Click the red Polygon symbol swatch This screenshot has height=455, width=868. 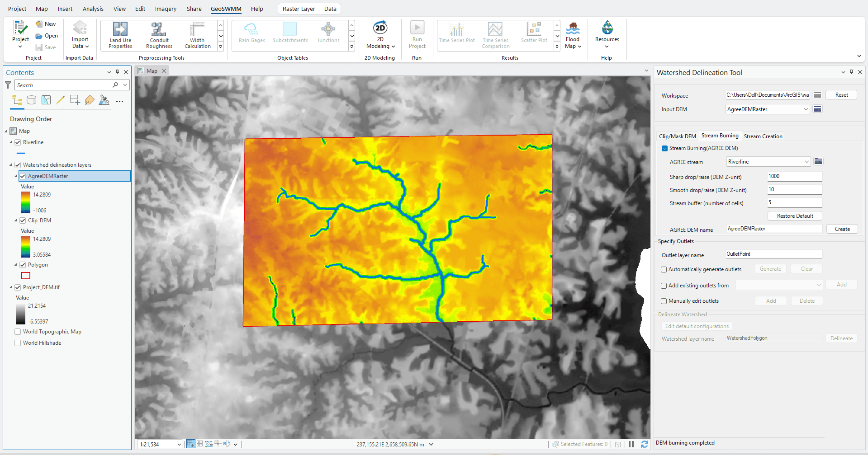click(x=26, y=276)
